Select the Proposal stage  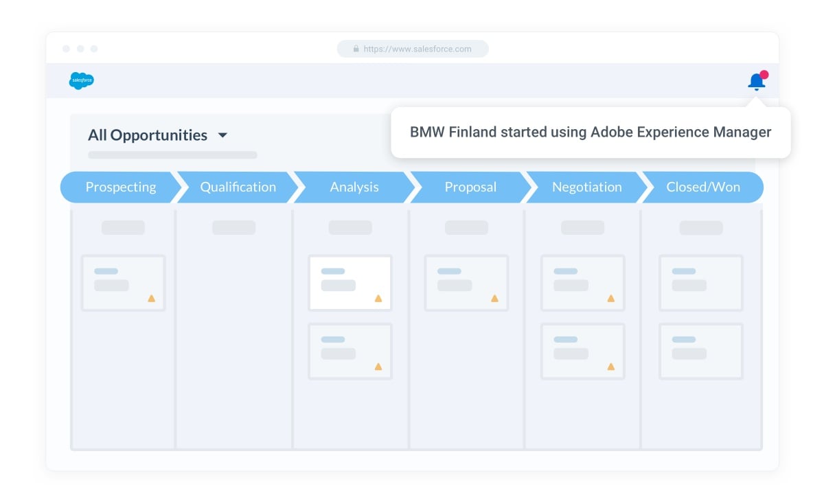point(470,187)
